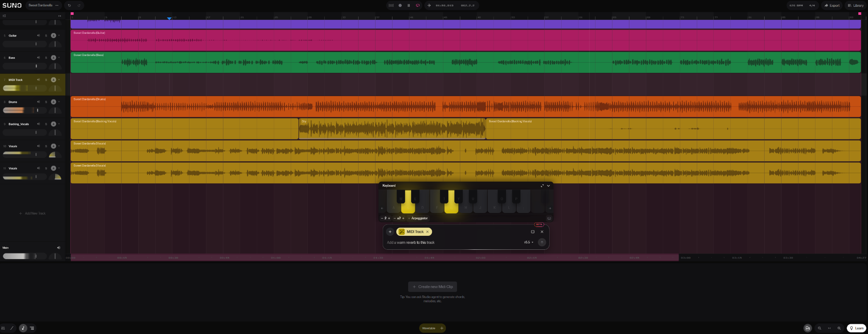Add a new track
Screen dimensions: 868x334
pyautogui.click(x=33, y=213)
